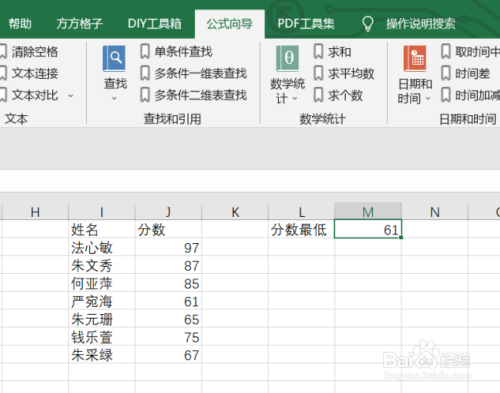The height and width of the screenshot is (393, 500).
Task: Click bookmark icon next to 求和
Action: coord(319,52)
